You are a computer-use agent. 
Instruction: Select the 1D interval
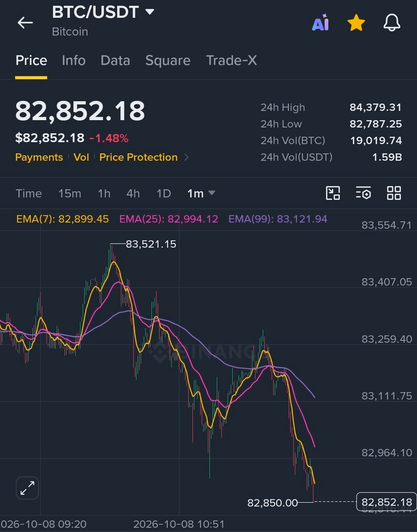[163, 193]
